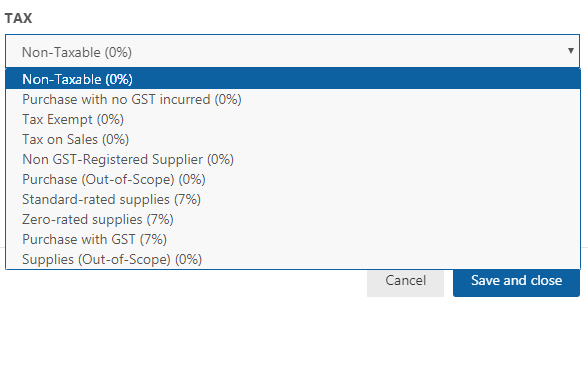Select Standard-rated supplies (7%)
This screenshot has height=370, width=588.
[293, 199]
